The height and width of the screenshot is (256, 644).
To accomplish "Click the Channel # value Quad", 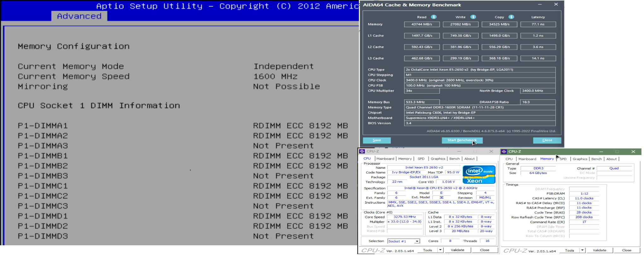I will [x=614, y=168].
